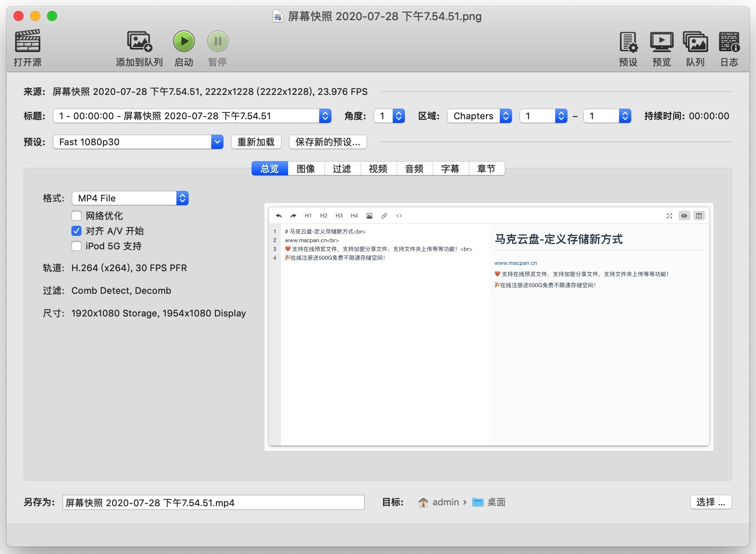Click Add to Queue (添加到队列) icon

[139, 41]
